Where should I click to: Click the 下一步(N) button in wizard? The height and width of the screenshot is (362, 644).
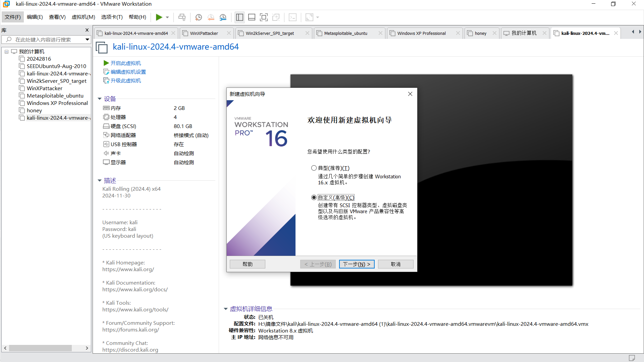point(357,264)
